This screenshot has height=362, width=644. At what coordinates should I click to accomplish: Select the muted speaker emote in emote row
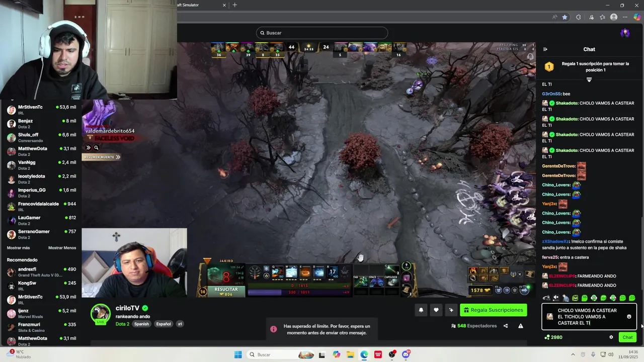click(x=555, y=298)
